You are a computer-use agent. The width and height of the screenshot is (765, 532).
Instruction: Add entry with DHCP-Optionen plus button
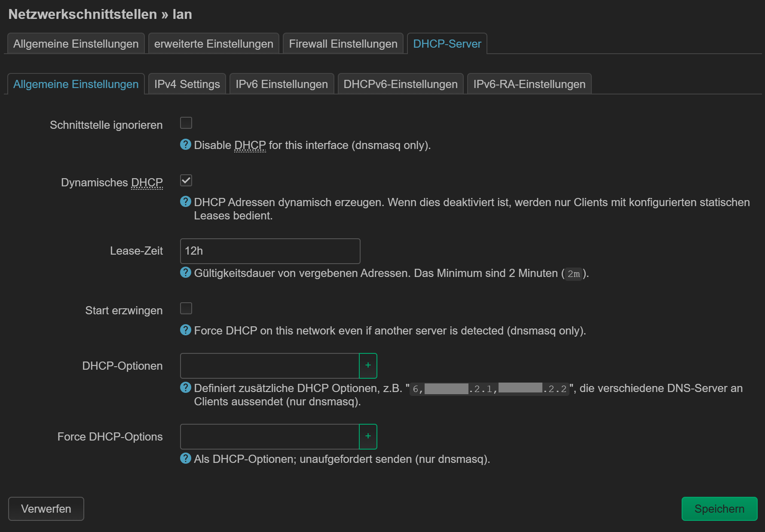point(368,365)
